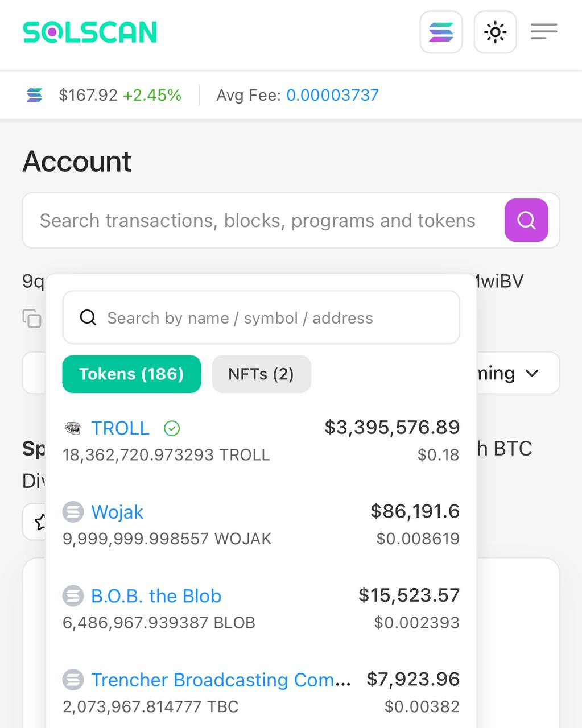
Task: Click the B.O.B. the Blob token icon
Action: 73,596
